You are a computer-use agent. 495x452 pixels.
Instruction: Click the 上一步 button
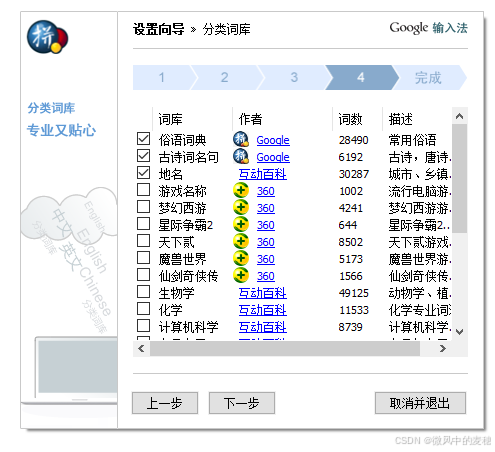click(165, 403)
